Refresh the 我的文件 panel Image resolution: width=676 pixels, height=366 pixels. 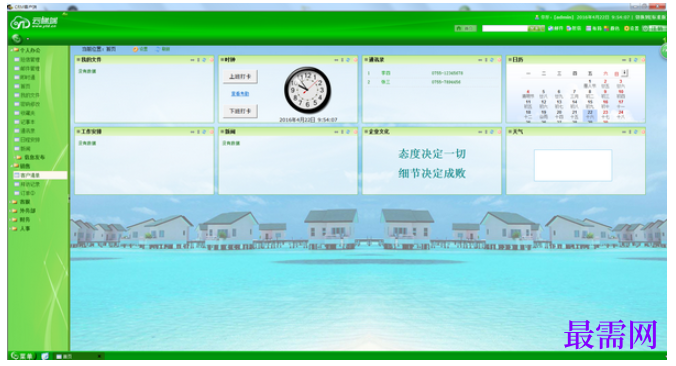(204, 60)
